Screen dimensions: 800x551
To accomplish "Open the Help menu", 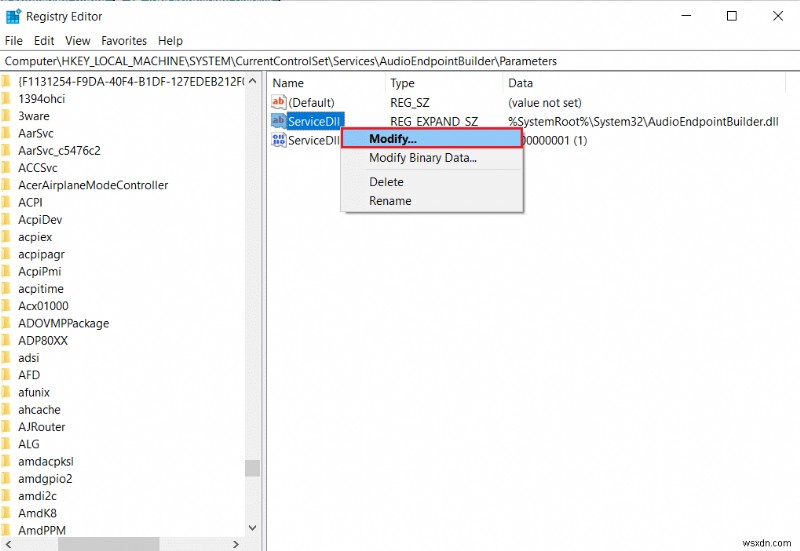I will pyautogui.click(x=170, y=41).
